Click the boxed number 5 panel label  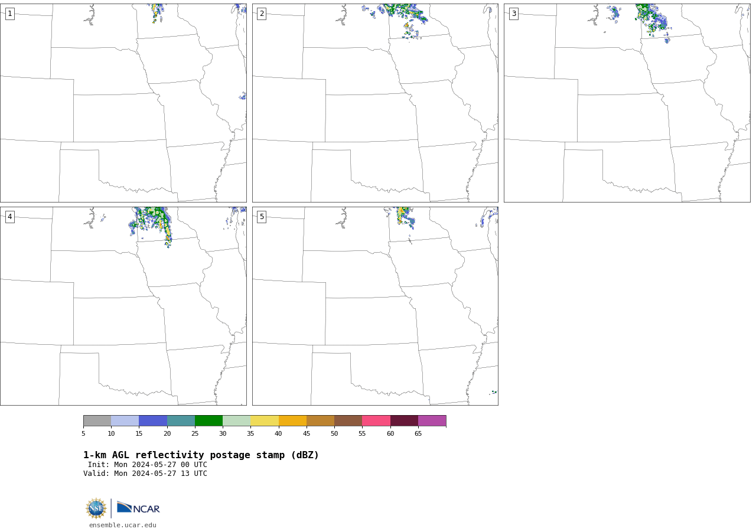tap(262, 217)
